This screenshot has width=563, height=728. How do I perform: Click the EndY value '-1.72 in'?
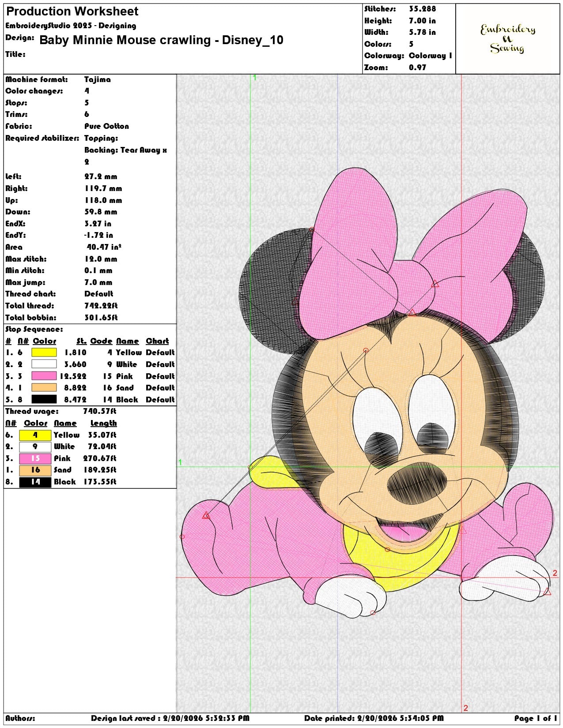(x=98, y=235)
